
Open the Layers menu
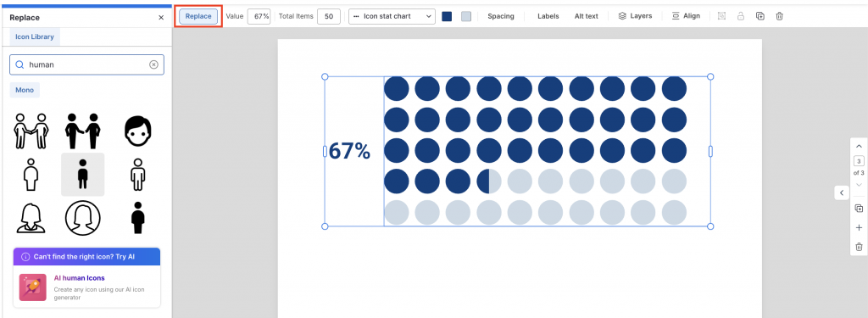[635, 16]
